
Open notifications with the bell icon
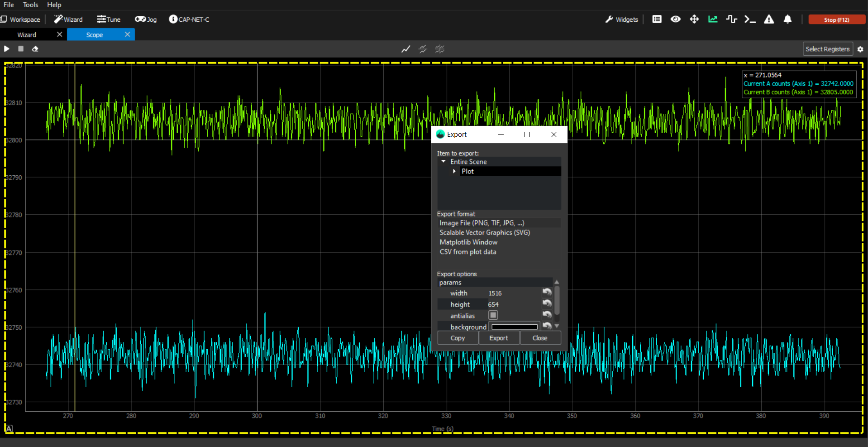(x=787, y=19)
